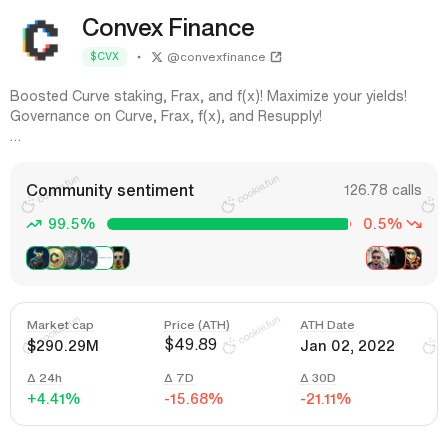Click the $CVX ticker badge
This screenshot has width=448, height=436.
click(104, 57)
